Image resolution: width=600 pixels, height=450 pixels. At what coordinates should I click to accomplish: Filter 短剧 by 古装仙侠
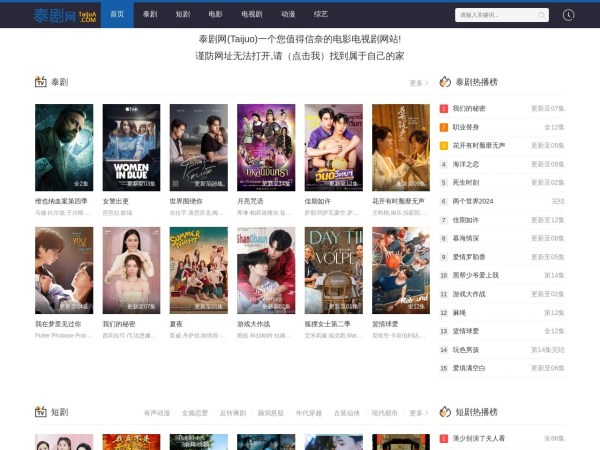tap(347, 413)
